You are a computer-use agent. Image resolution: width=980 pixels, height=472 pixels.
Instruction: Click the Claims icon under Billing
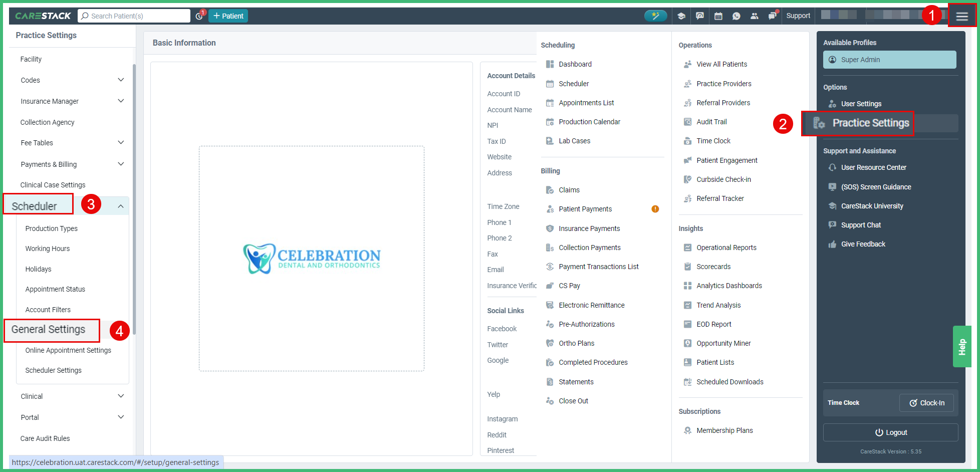pyautogui.click(x=549, y=189)
